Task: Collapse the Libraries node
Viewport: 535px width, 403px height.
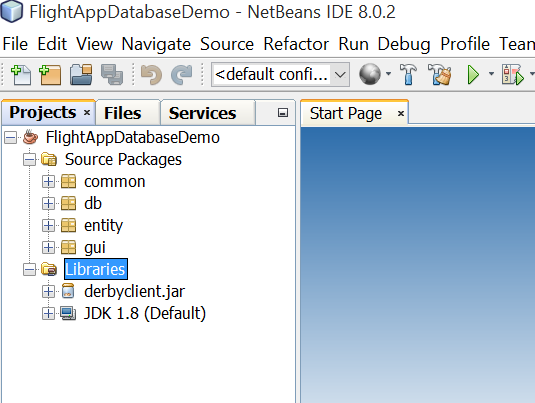Action: [x=30, y=270]
